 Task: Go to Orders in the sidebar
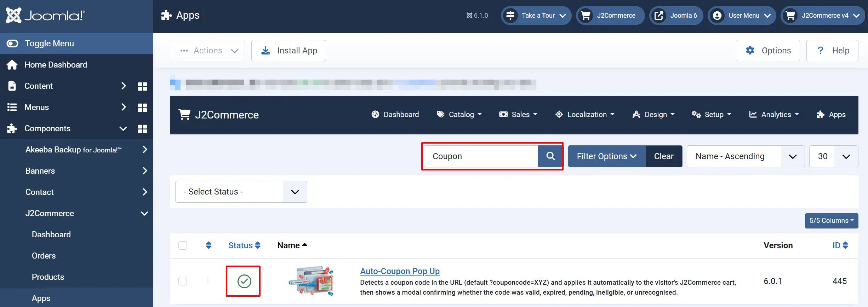(x=44, y=256)
